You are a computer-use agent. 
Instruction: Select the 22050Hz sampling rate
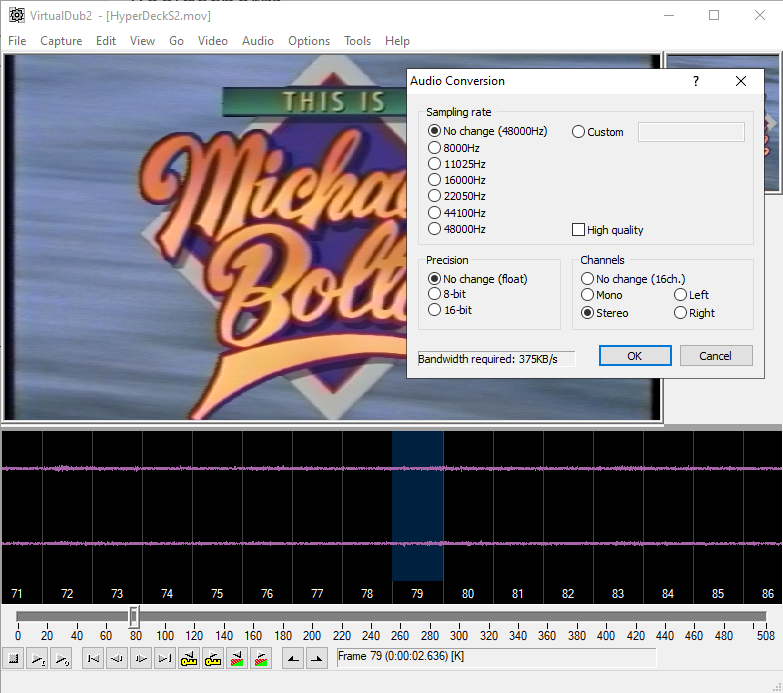pos(457,196)
